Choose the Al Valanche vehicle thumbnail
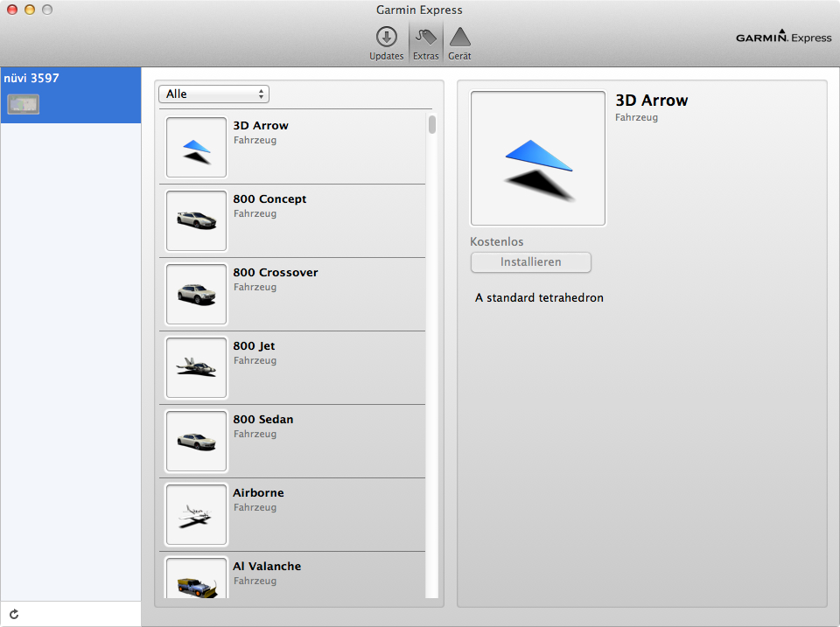 point(196,581)
